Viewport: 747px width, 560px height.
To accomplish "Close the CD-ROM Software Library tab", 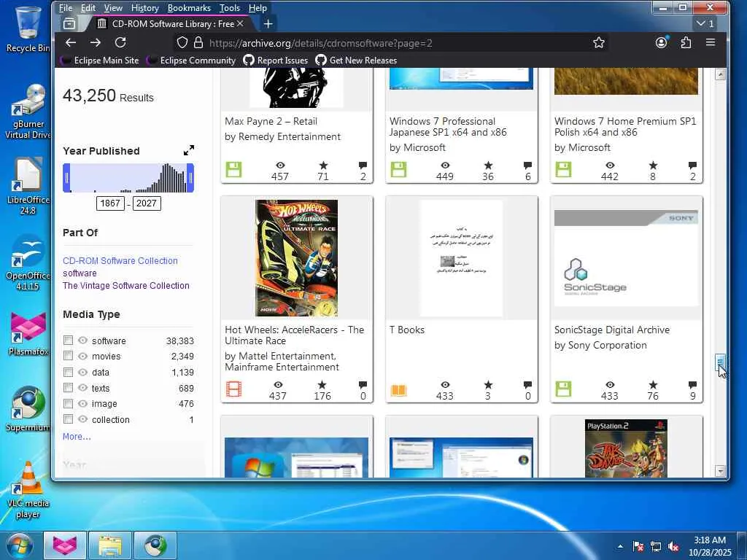I will (x=240, y=23).
